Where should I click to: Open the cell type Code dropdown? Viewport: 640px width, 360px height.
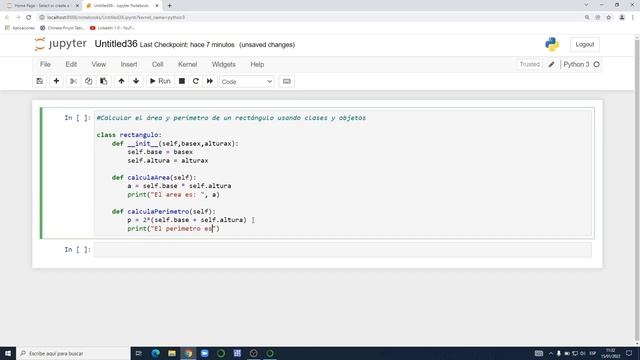point(247,82)
